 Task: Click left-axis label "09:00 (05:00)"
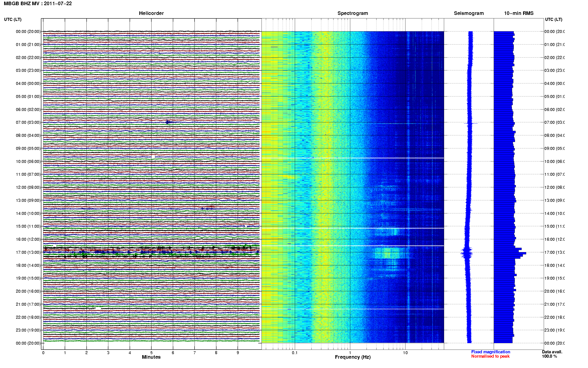[28, 148]
